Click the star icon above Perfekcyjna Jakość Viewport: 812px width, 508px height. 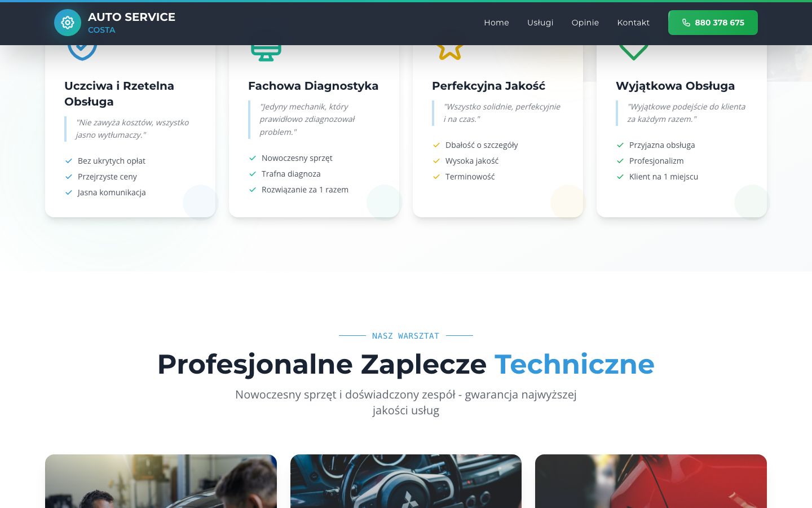[x=450, y=52]
